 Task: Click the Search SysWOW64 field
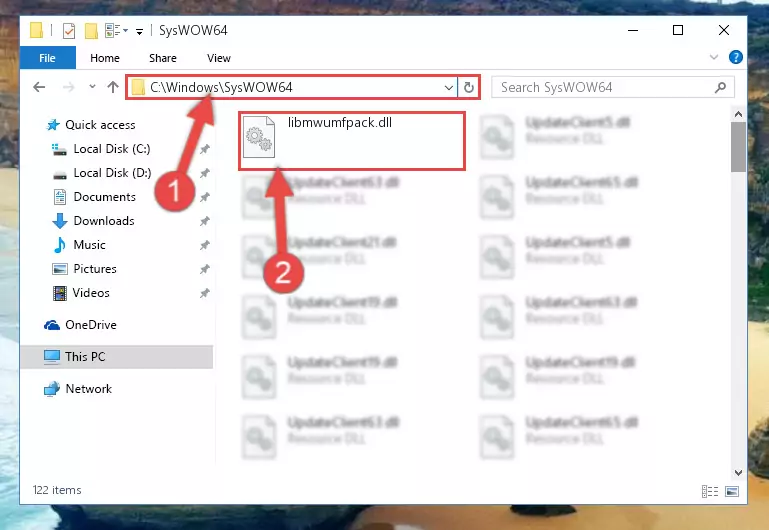click(x=613, y=88)
